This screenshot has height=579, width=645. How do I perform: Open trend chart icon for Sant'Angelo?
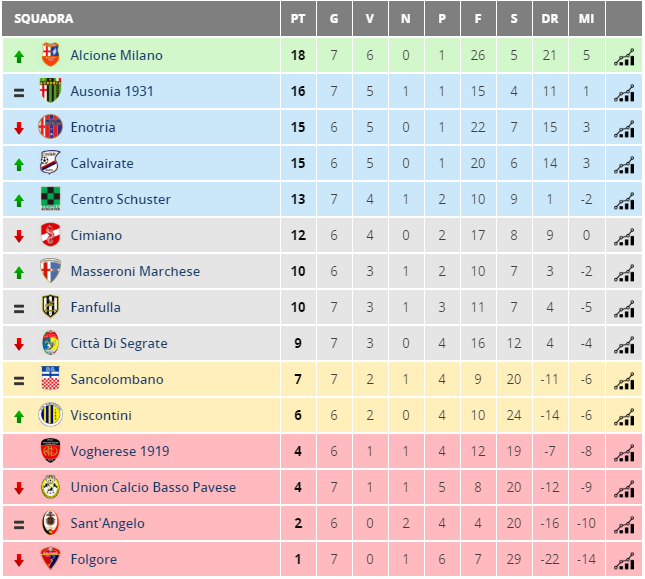tap(624, 525)
